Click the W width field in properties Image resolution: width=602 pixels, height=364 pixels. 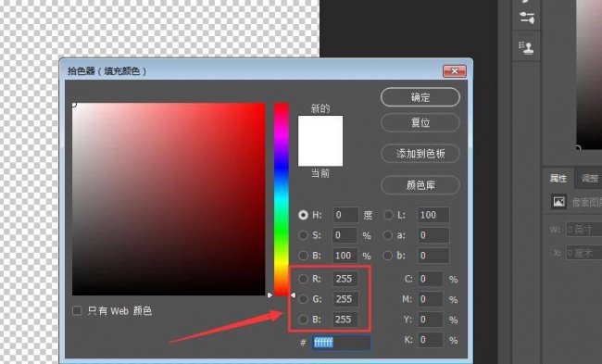click(584, 230)
